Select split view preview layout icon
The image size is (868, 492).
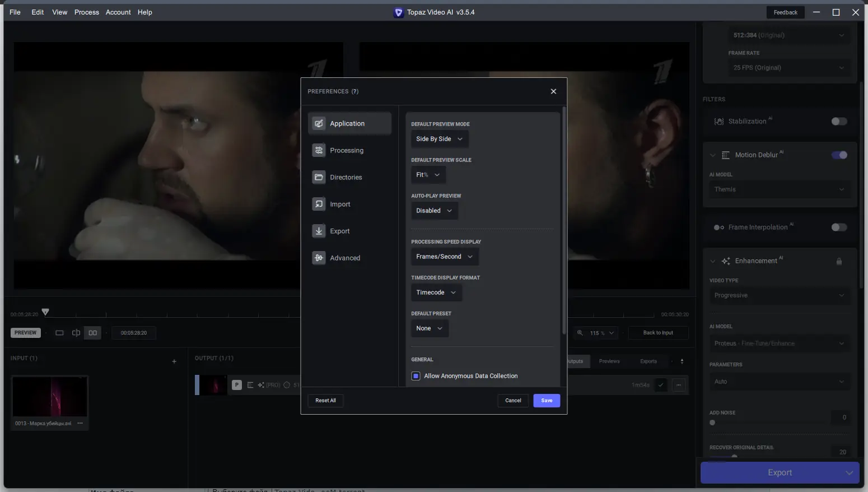click(x=76, y=333)
